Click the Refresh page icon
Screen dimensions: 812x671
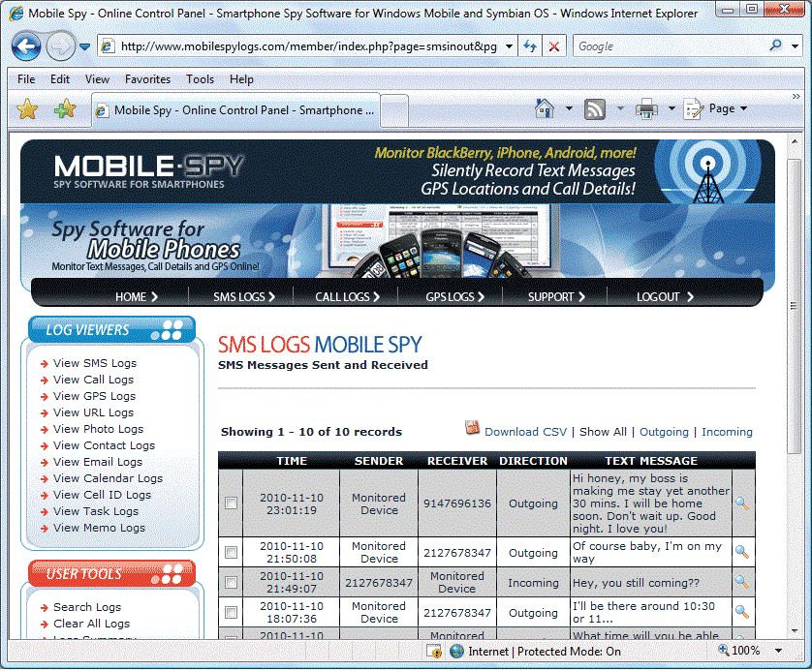tap(531, 46)
